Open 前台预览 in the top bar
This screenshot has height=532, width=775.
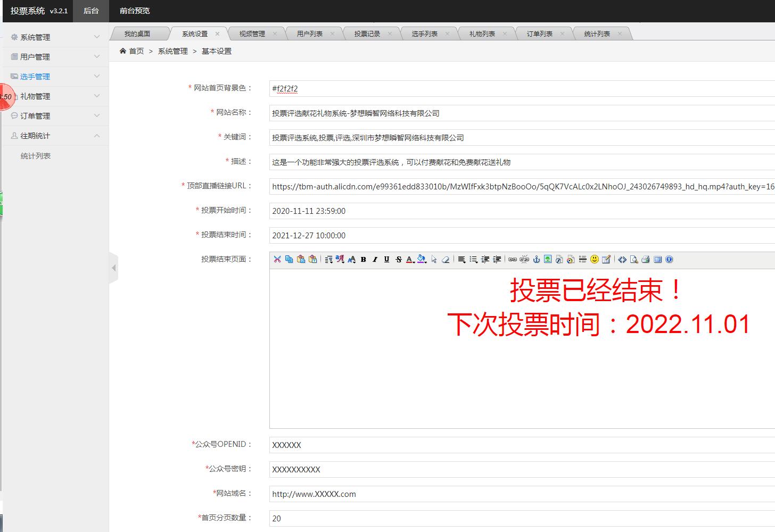135,11
